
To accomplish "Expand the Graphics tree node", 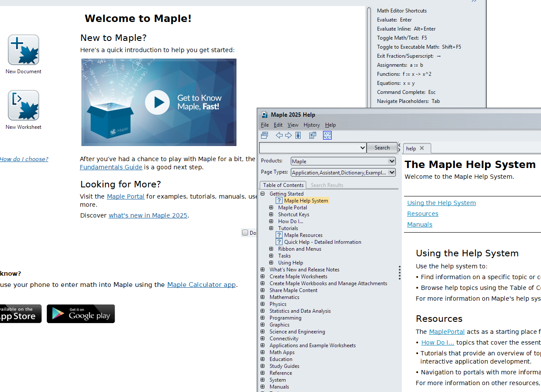I will tap(263, 325).
